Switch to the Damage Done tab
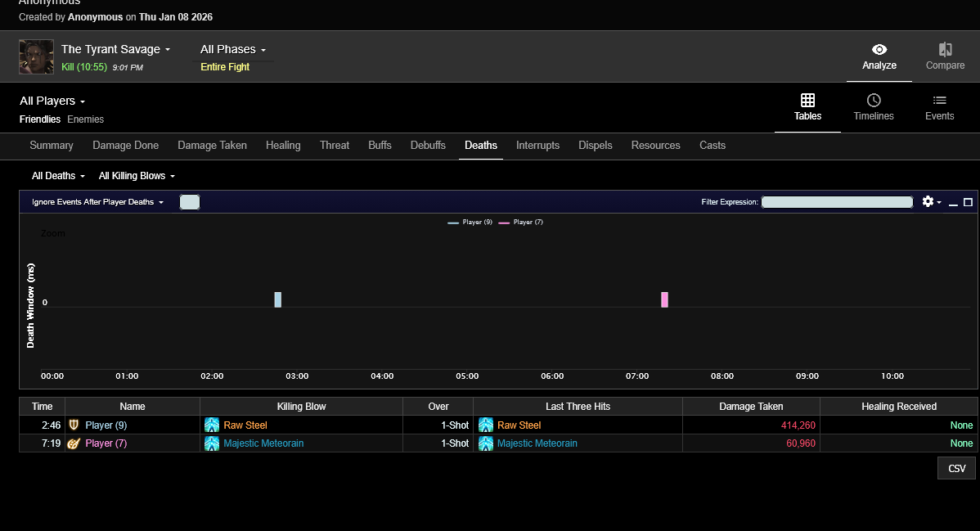Screen dimensions: 980x531 (x=126, y=145)
